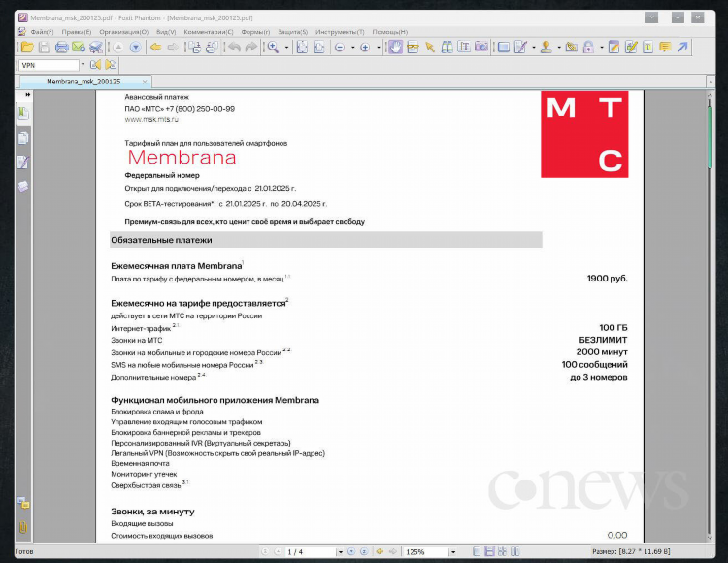This screenshot has width=728, height=563.
Task: Click the 2000 минут value
Action: coord(602,352)
